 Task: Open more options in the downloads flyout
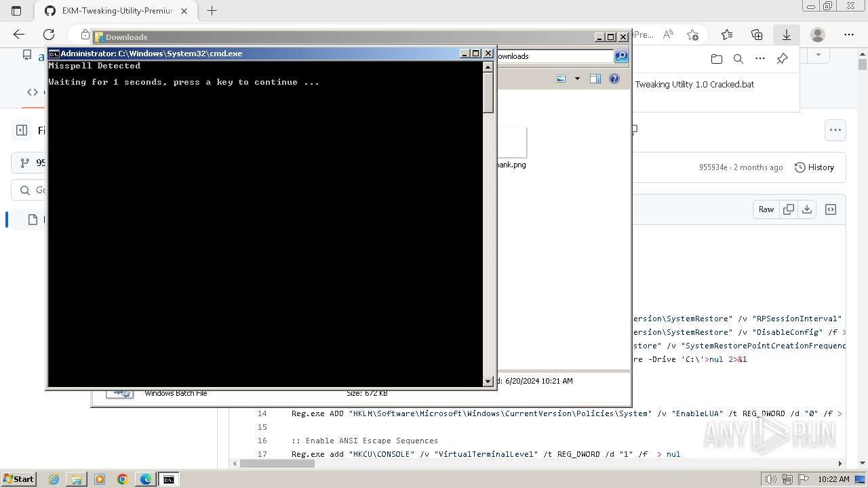(x=760, y=59)
